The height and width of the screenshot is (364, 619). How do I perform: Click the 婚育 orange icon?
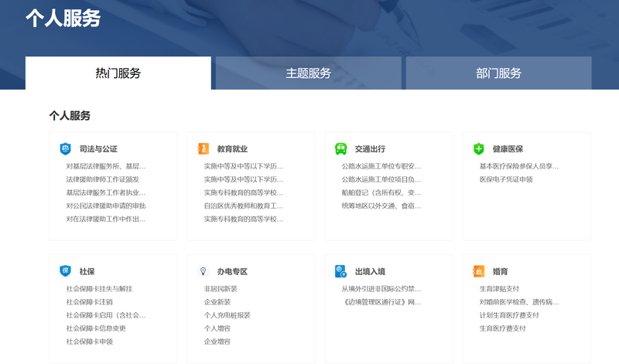[x=478, y=271]
